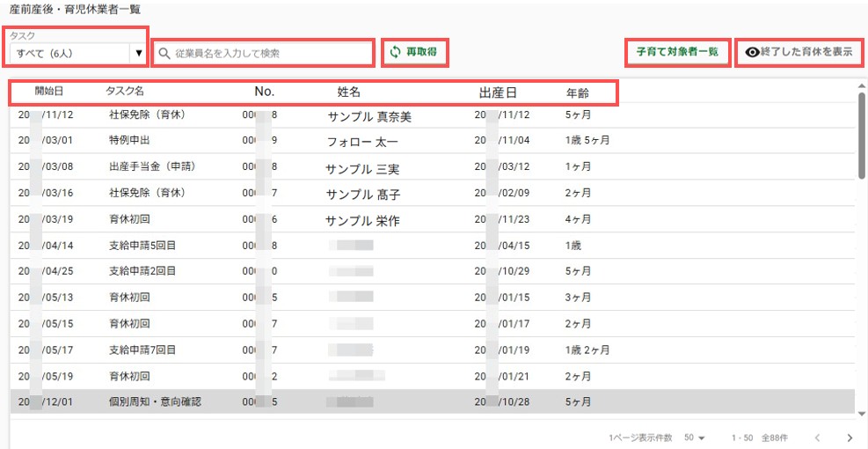
Task: Sort by 開始日 column header
Action: (x=48, y=92)
